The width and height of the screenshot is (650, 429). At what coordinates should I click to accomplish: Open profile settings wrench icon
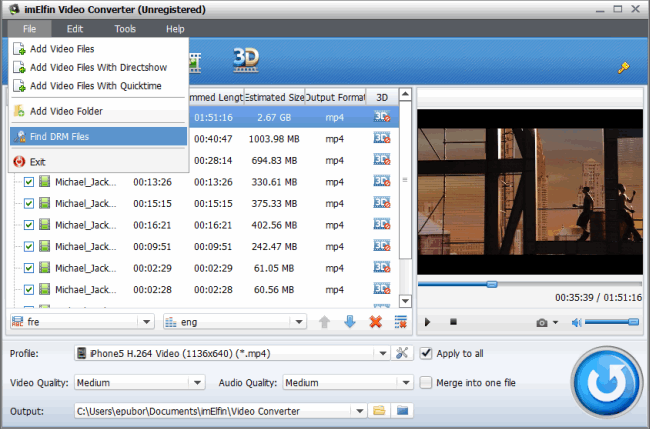pos(402,353)
